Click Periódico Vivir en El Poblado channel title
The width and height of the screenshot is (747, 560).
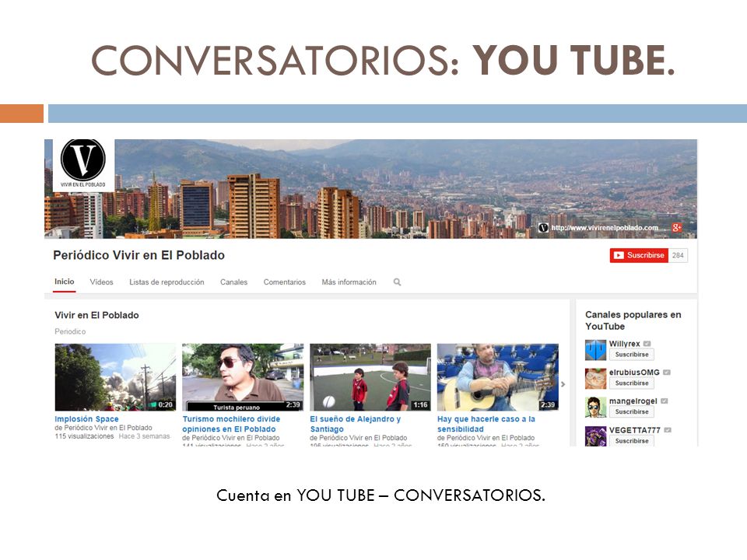click(139, 255)
